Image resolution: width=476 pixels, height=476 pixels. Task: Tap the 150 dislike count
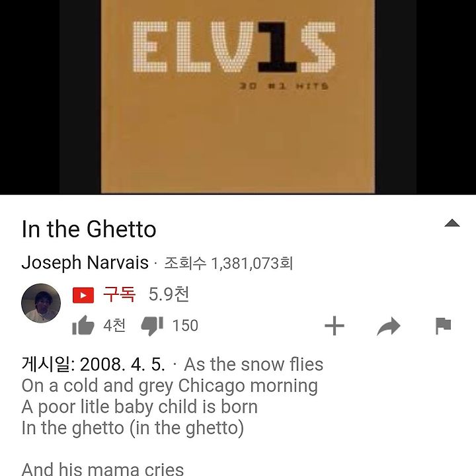185,325
